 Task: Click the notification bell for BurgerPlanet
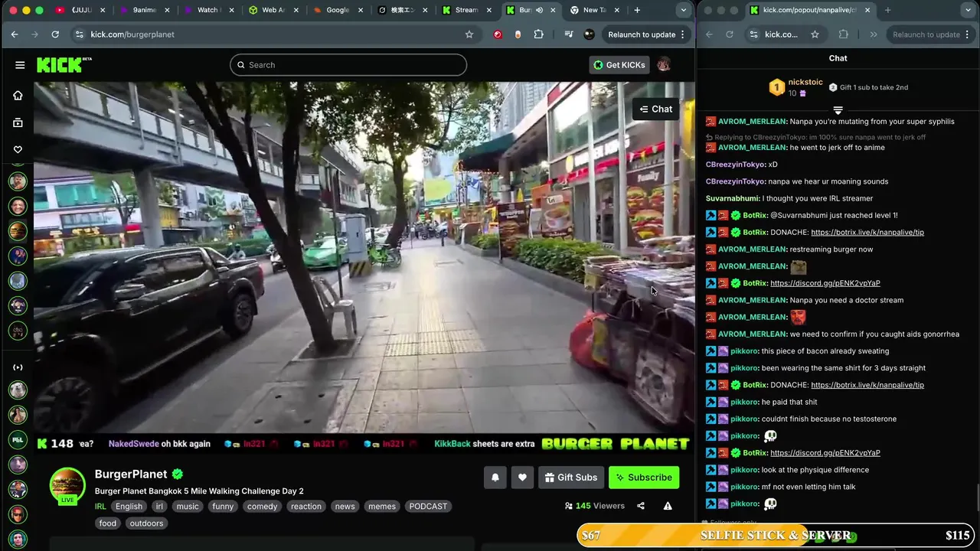point(495,478)
